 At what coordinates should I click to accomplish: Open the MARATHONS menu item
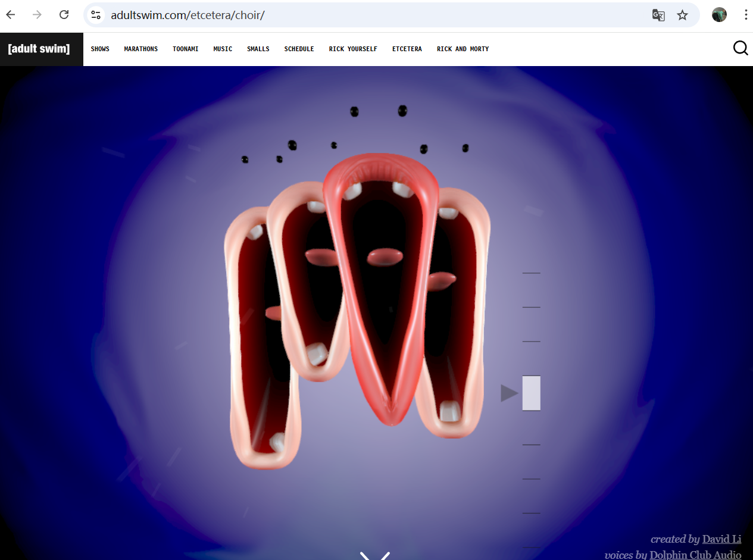point(141,49)
